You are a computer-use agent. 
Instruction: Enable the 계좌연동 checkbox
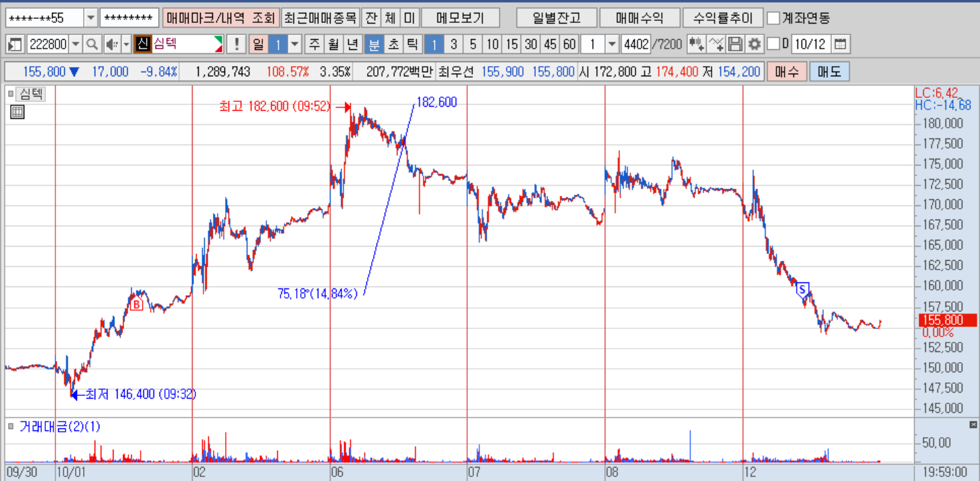(775, 18)
